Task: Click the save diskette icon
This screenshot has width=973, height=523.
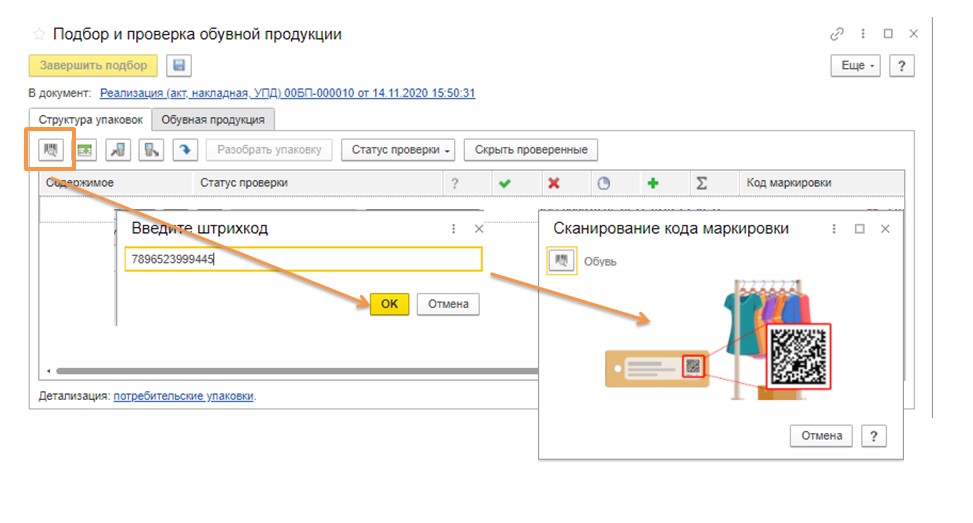Action: [179, 66]
